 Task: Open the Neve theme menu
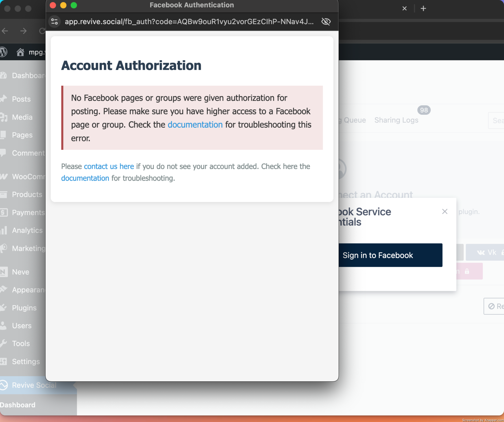click(21, 272)
